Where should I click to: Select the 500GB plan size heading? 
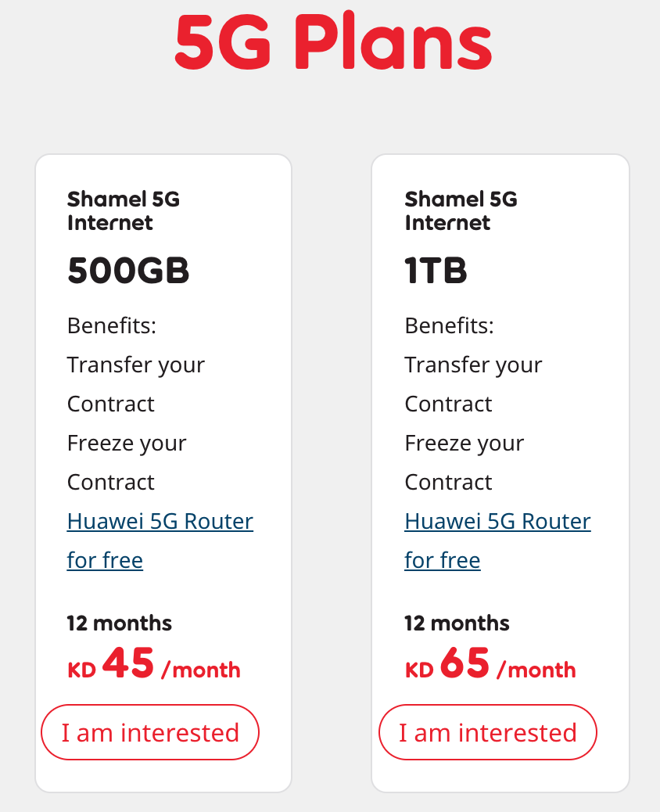tap(128, 271)
